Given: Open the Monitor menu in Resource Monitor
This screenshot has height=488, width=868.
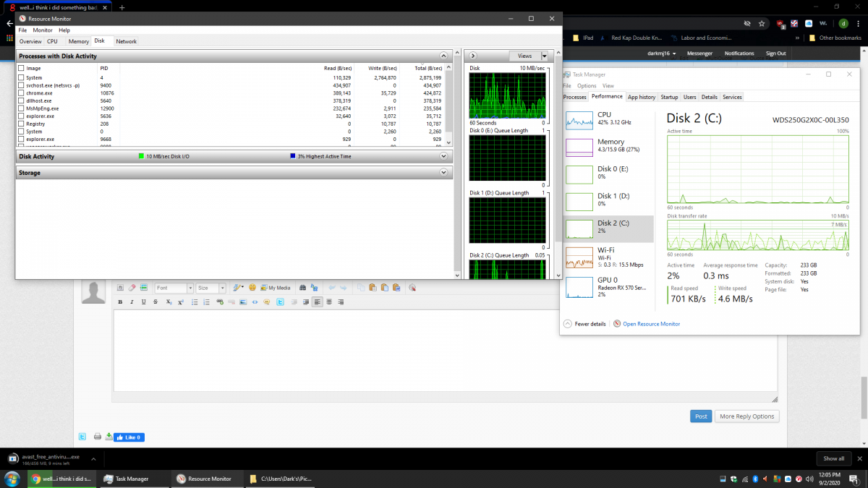Looking at the screenshot, I should coord(43,30).
